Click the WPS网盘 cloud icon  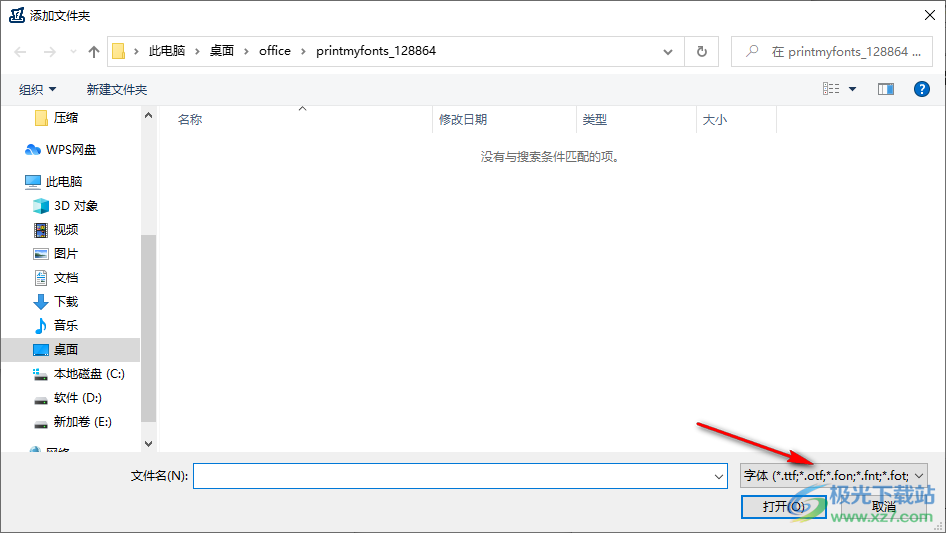click(x=33, y=150)
